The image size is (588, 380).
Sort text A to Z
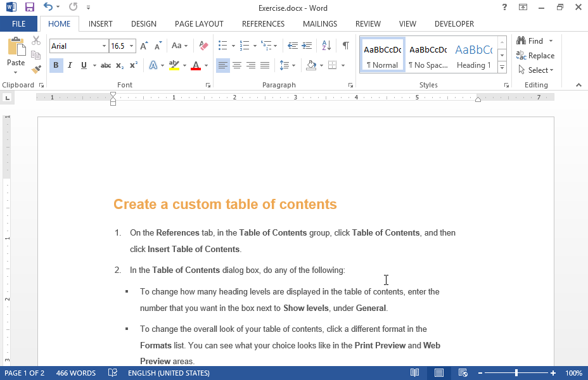326,46
